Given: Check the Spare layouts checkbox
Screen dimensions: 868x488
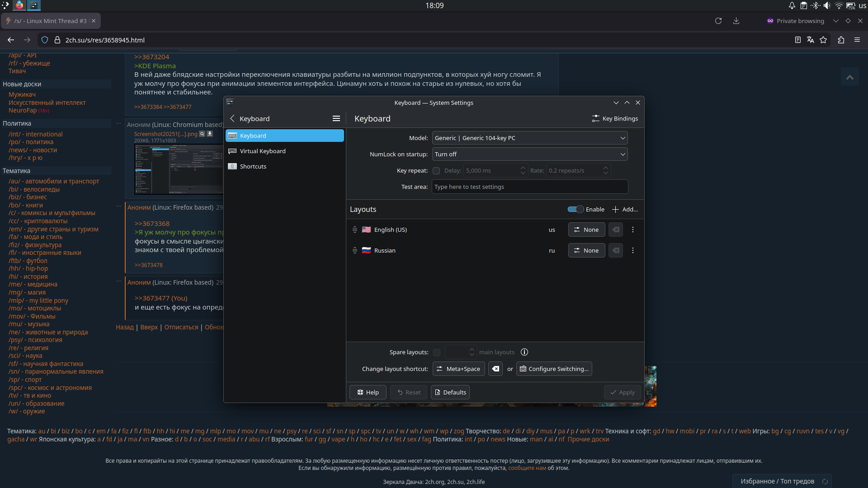Looking at the screenshot, I should (x=437, y=352).
